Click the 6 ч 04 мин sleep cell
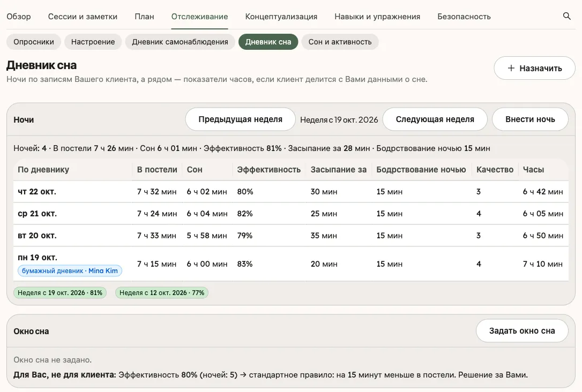The height and width of the screenshot is (392, 582). pos(207,214)
